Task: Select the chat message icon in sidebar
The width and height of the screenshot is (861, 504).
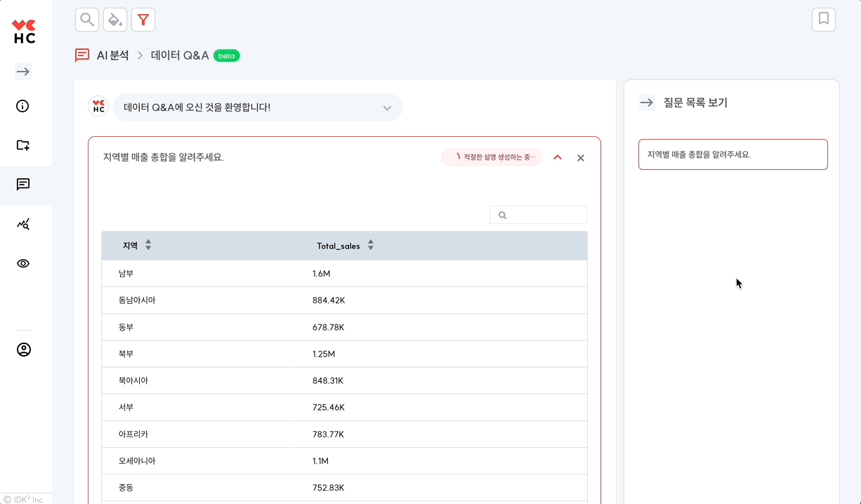Action: (23, 185)
